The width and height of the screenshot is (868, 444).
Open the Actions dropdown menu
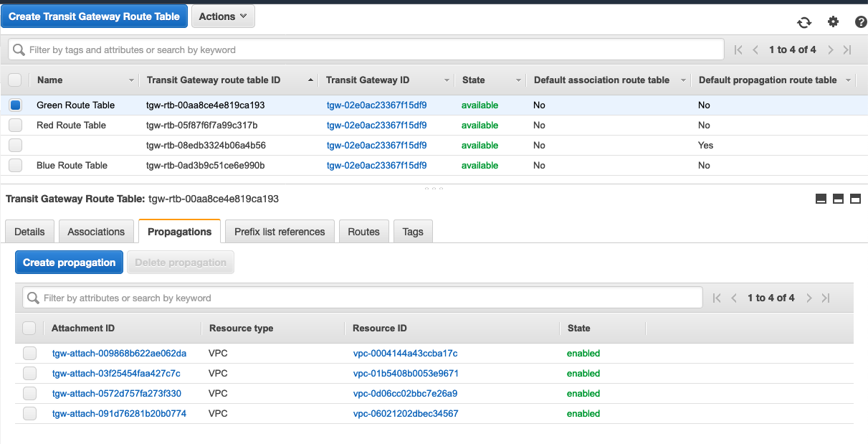223,16
